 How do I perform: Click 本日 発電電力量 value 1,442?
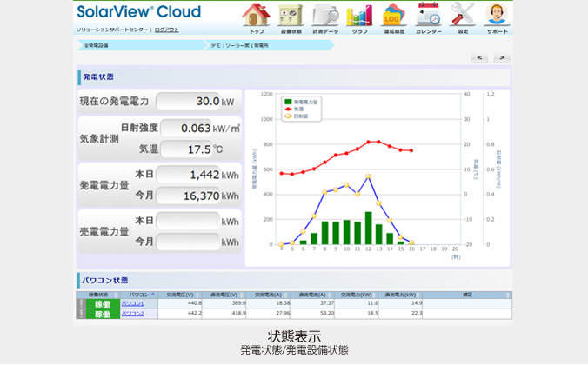click(188, 175)
